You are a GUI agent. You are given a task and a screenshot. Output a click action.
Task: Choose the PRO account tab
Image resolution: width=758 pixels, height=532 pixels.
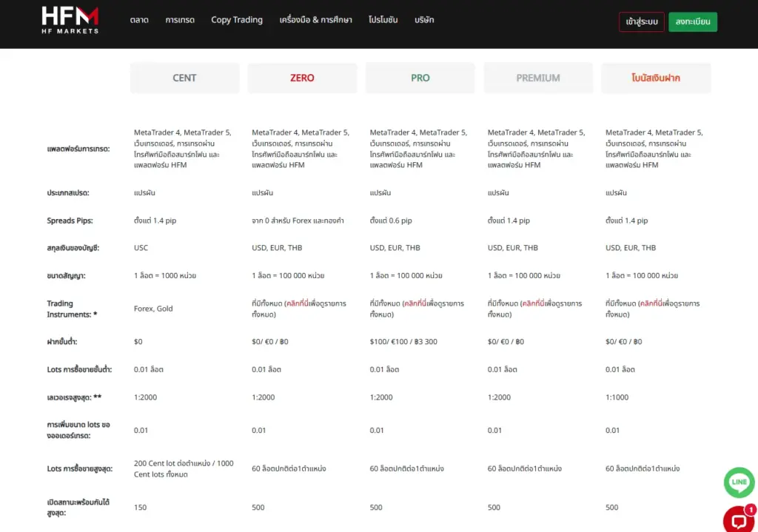(420, 78)
